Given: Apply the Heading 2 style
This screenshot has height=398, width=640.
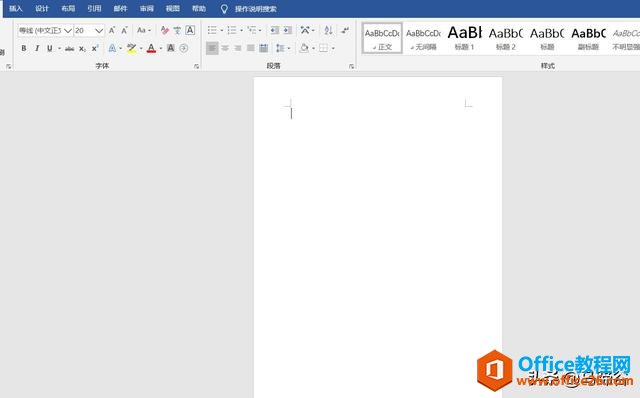Looking at the screenshot, I should (506, 38).
